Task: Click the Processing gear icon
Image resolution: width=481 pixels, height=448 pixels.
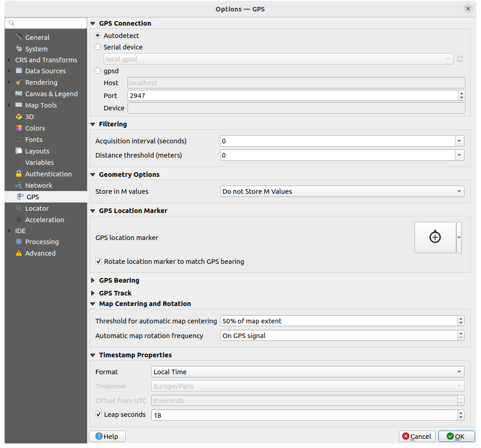Action: point(19,242)
